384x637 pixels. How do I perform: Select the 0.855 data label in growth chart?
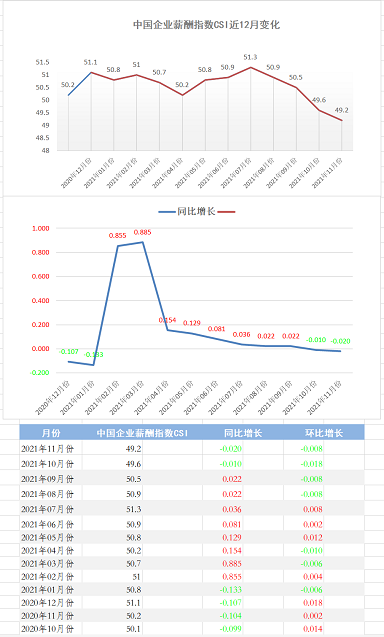[x=117, y=236]
